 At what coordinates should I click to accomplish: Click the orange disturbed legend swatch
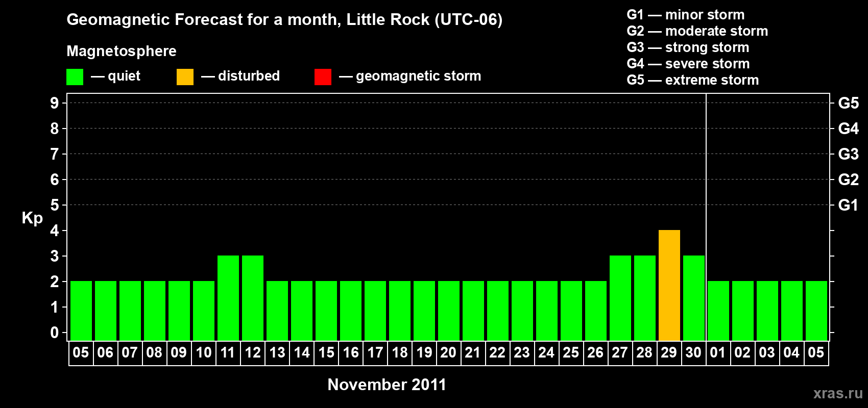pyautogui.click(x=185, y=77)
